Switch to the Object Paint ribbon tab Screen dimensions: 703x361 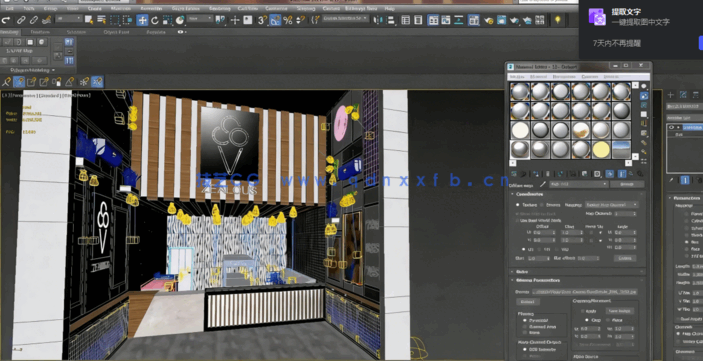pyautogui.click(x=116, y=32)
